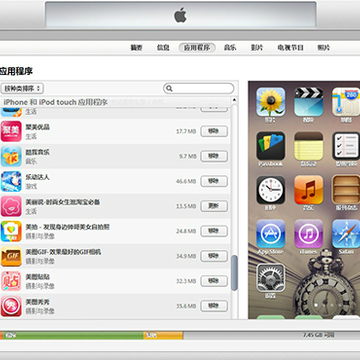Click the 美图贴贴 app icon
Viewport: 360px width, 360px height.
(x=11, y=281)
